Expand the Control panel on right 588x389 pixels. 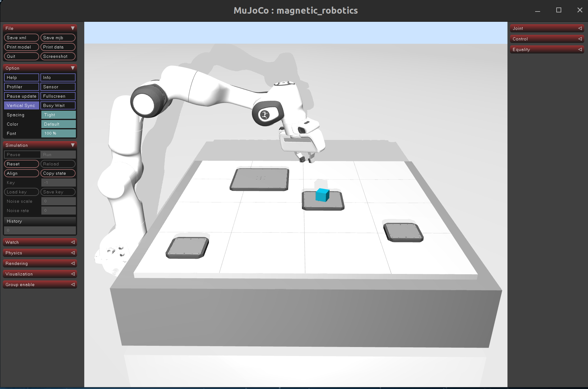click(547, 39)
